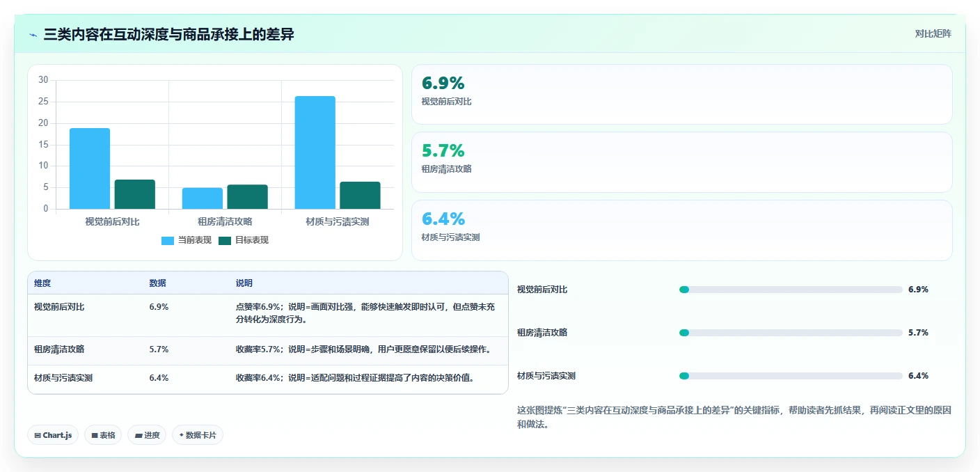Screen dimensions: 980x472
Task: Click the 数据卡片 tag chip
Action: click(198, 435)
